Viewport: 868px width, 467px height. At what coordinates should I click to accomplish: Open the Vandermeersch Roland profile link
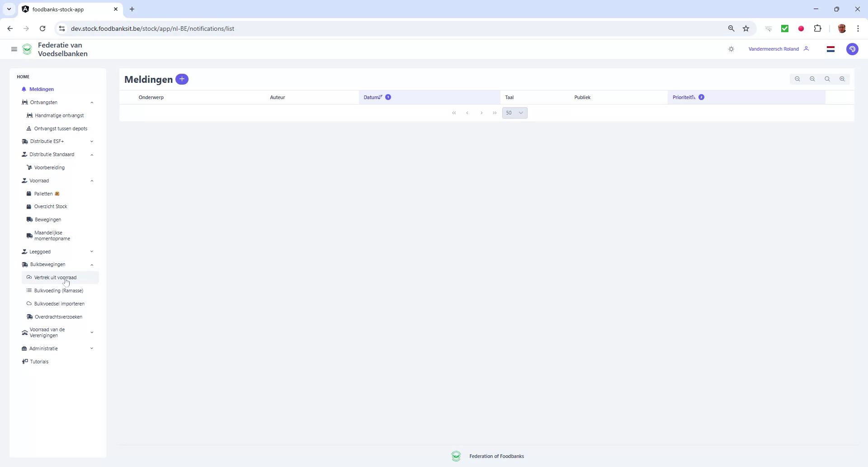pos(773,49)
